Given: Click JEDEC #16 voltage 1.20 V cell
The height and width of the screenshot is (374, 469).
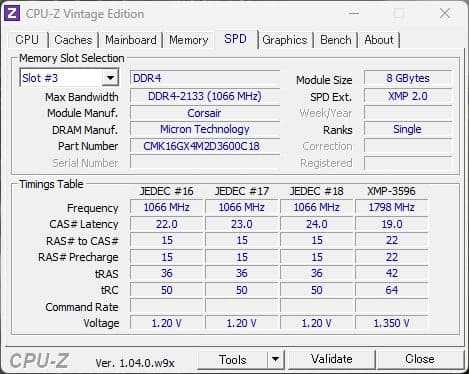Looking at the screenshot, I should 167,323.
